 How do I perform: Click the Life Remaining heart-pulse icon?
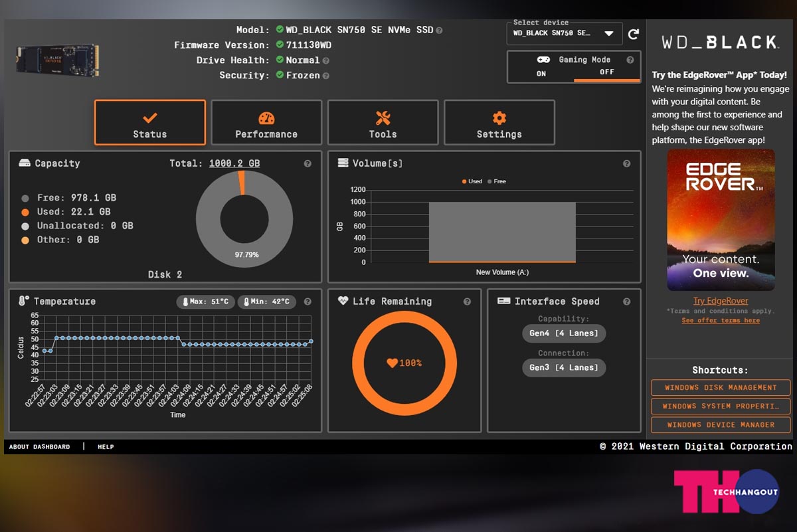coord(343,301)
